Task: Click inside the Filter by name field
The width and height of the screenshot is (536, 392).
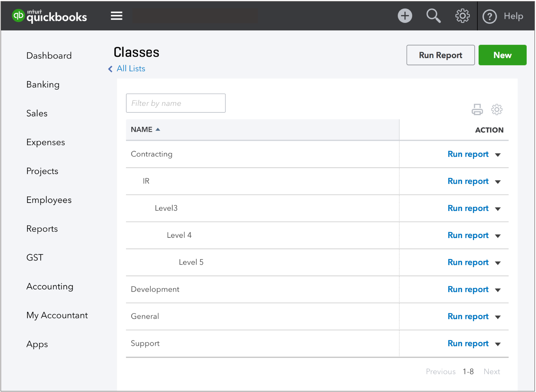Action: pos(175,103)
